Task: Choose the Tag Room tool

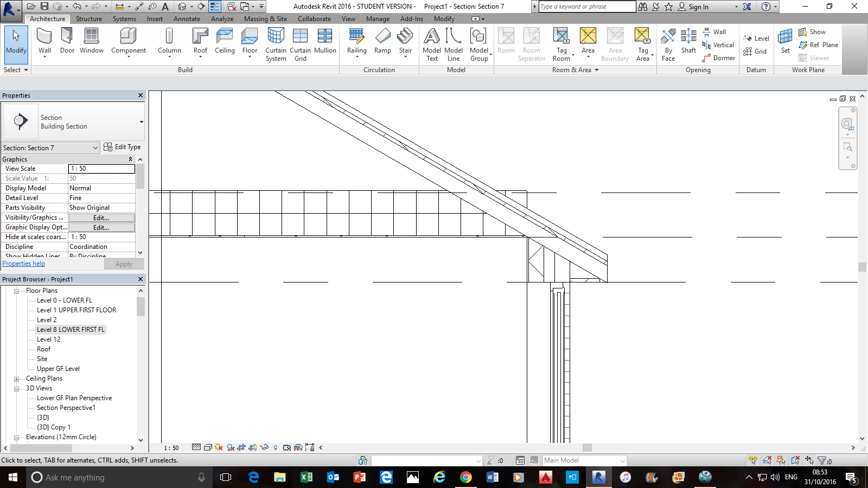Action: 561,44
